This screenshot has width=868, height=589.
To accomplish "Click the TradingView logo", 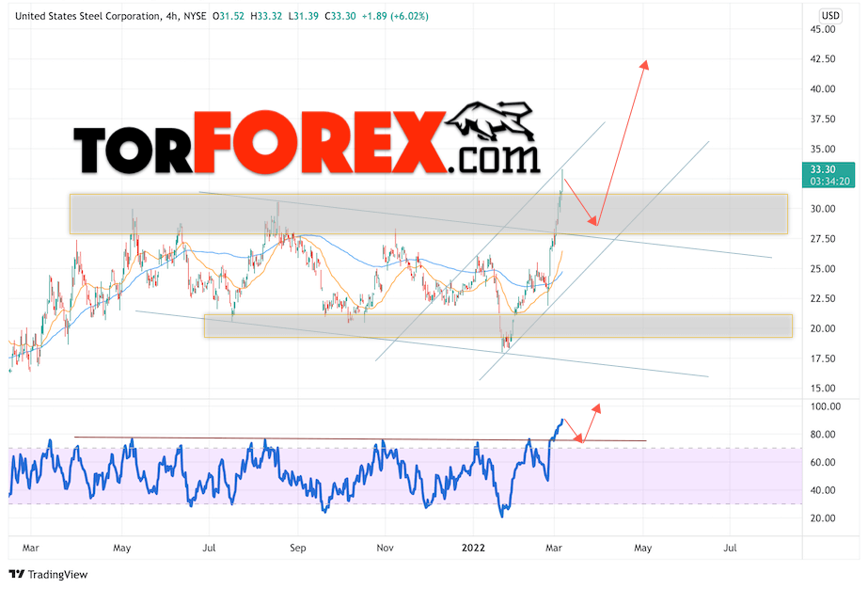I will (x=49, y=574).
